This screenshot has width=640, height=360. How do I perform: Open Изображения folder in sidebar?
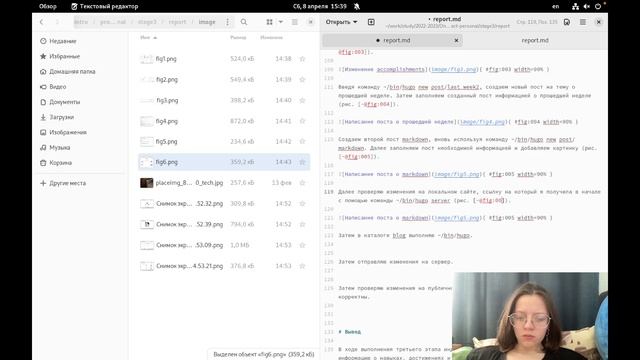[63, 132]
